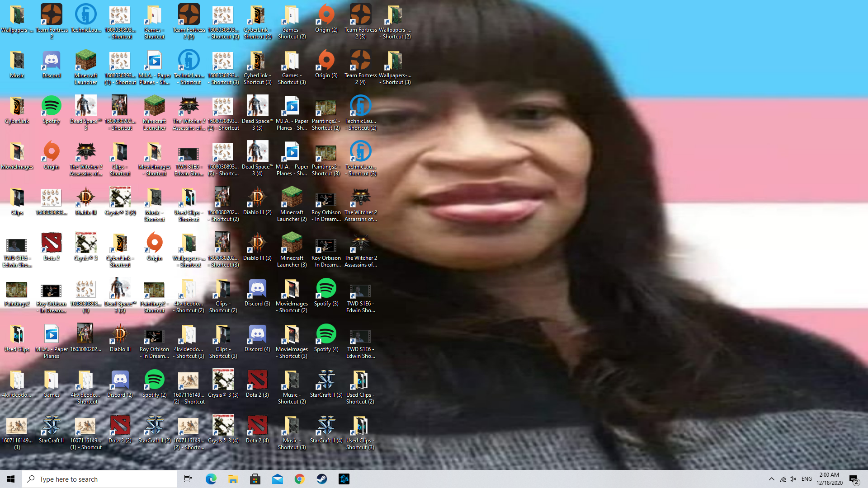Expand hidden system tray icons

click(772, 479)
